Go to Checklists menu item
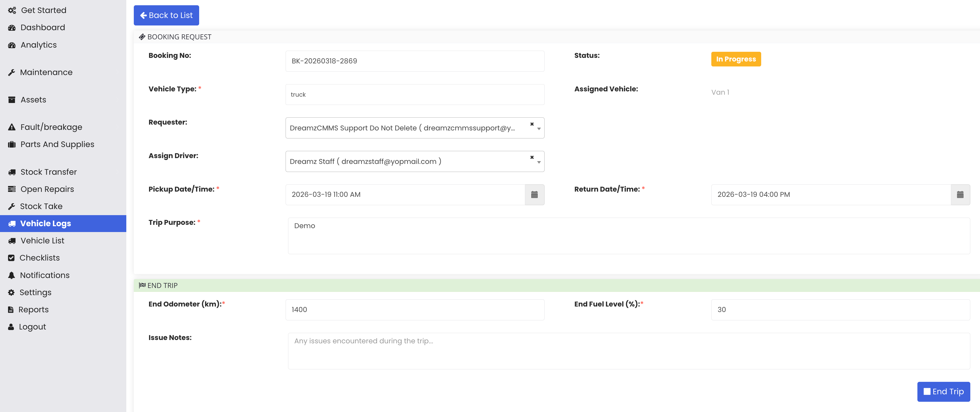This screenshot has height=412, width=980. (40, 257)
